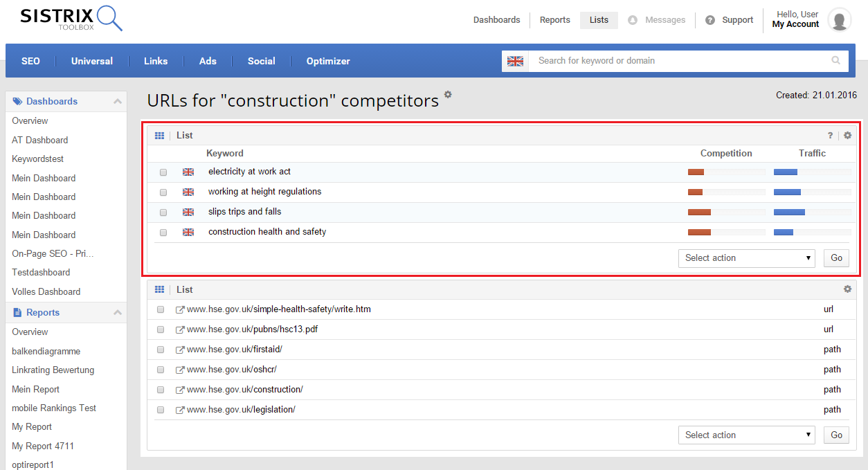Click Dashboards tag icon in sidebar
The height and width of the screenshot is (470, 868).
[x=17, y=101]
